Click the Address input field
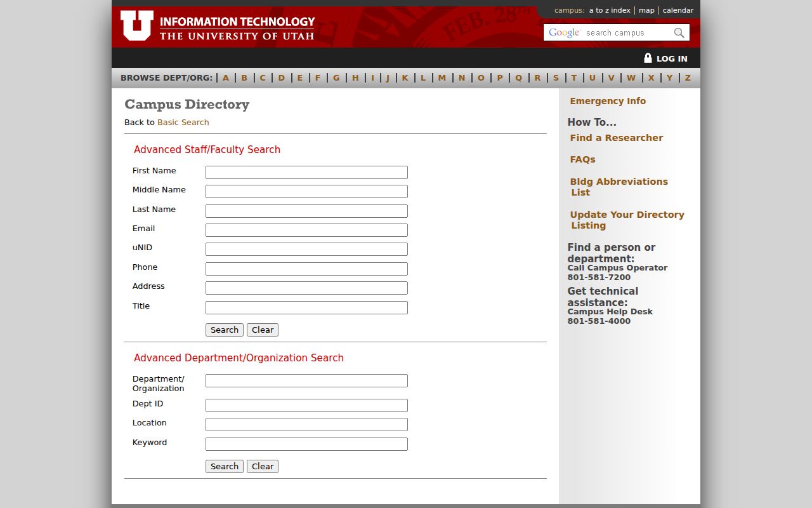This screenshot has width=812, height=508. [306, 288]
